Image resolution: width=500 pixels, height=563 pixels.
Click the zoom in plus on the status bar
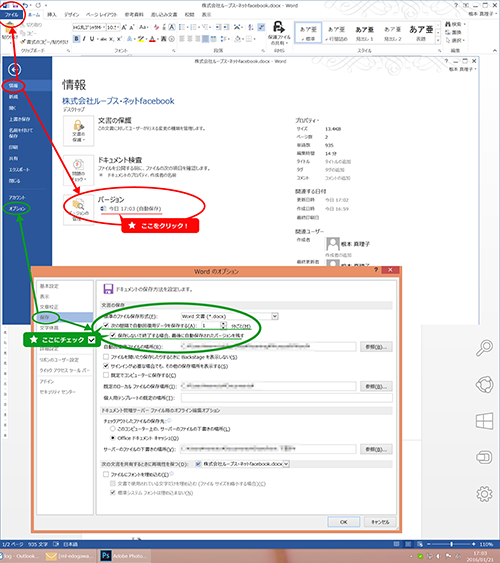coord(474,544)
